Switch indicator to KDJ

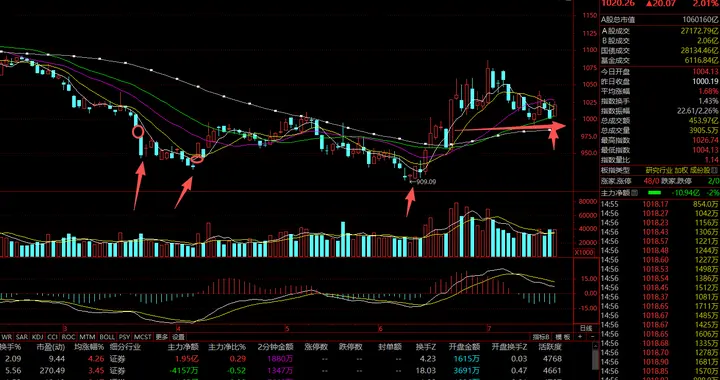click(x=37, y=336)
